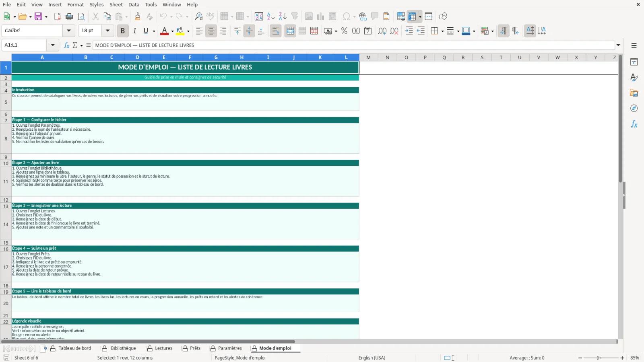Image resolution: width=644 pixels, height=362 pixels.
Task: Toggle bold formatting
Action: (x=123, y=31)
